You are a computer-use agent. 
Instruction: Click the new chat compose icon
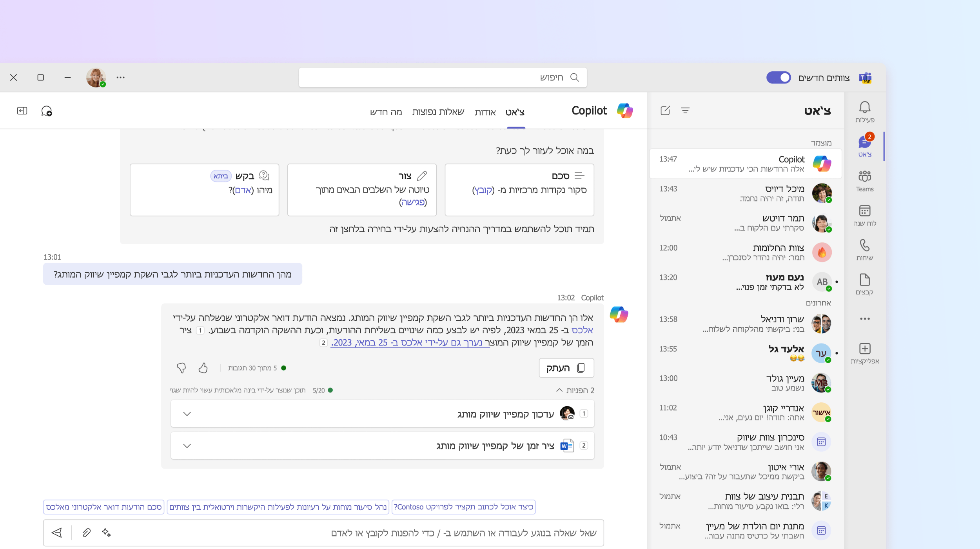point(665,111)
